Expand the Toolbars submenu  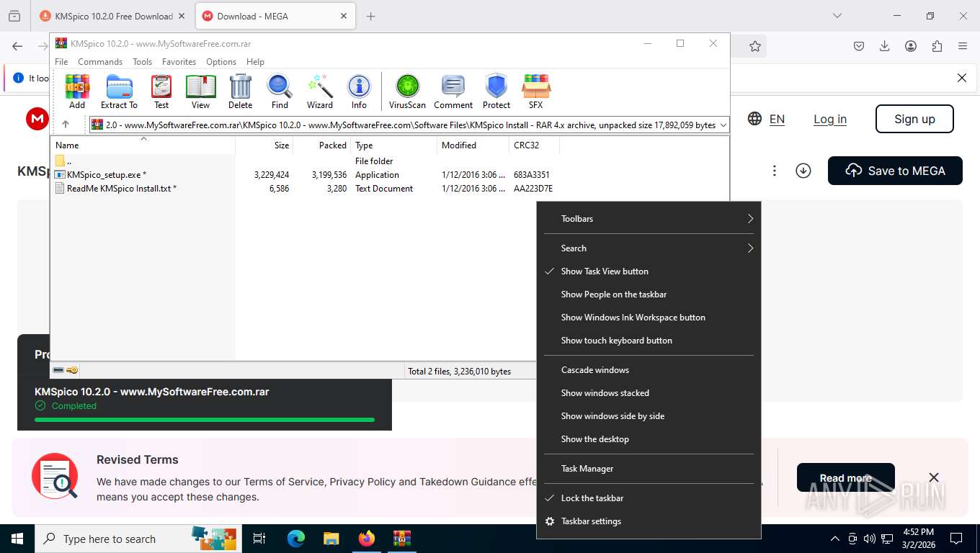[649, 219]
